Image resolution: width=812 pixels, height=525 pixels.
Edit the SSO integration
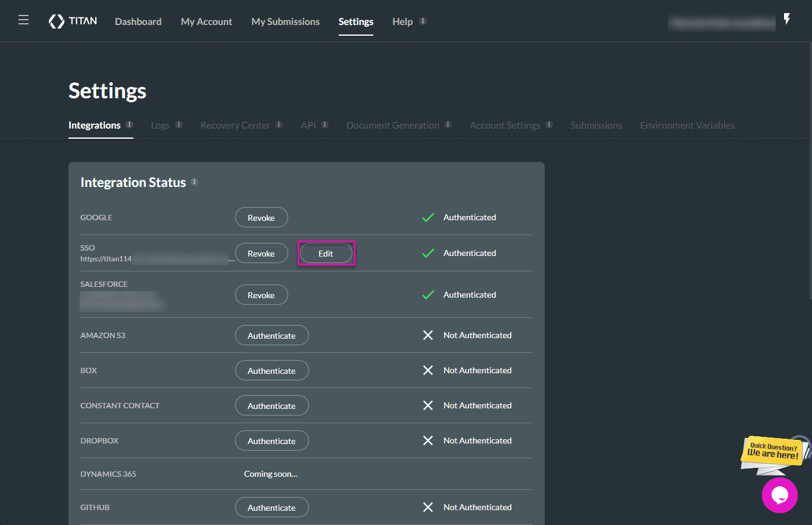tap(326, 253)
